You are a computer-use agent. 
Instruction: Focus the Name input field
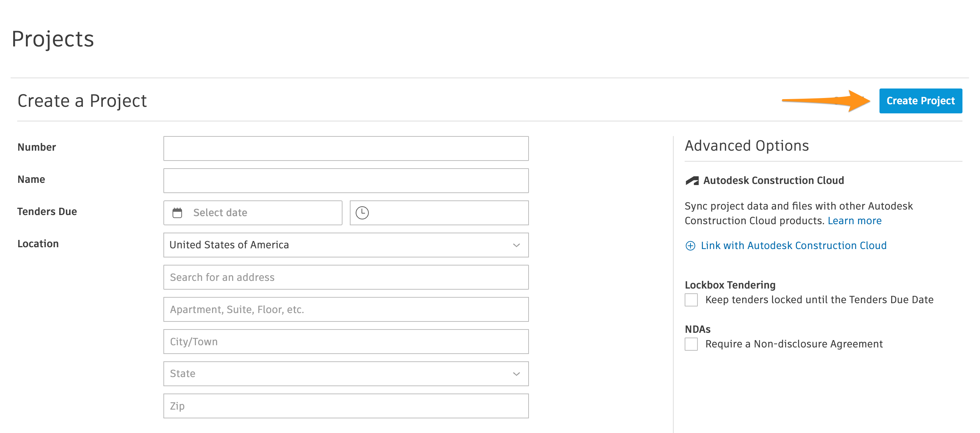pyautogui.click(x=346, y=181)
